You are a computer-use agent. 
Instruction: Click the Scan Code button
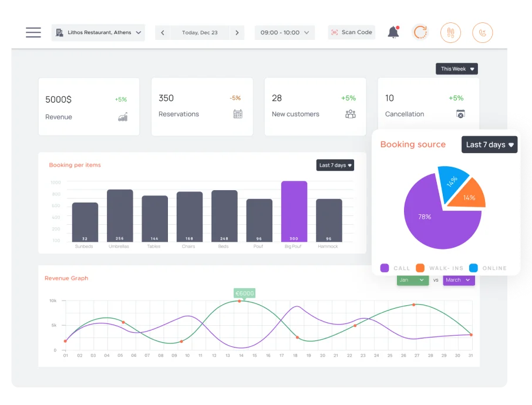coord(352,32)
